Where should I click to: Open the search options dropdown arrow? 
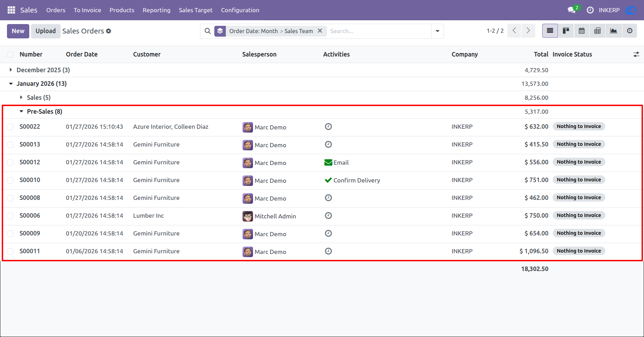[x=437, y=31]
